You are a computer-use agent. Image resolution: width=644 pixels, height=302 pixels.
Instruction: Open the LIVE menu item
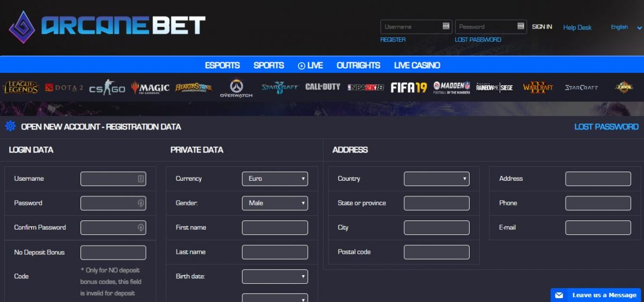point(310,65)
